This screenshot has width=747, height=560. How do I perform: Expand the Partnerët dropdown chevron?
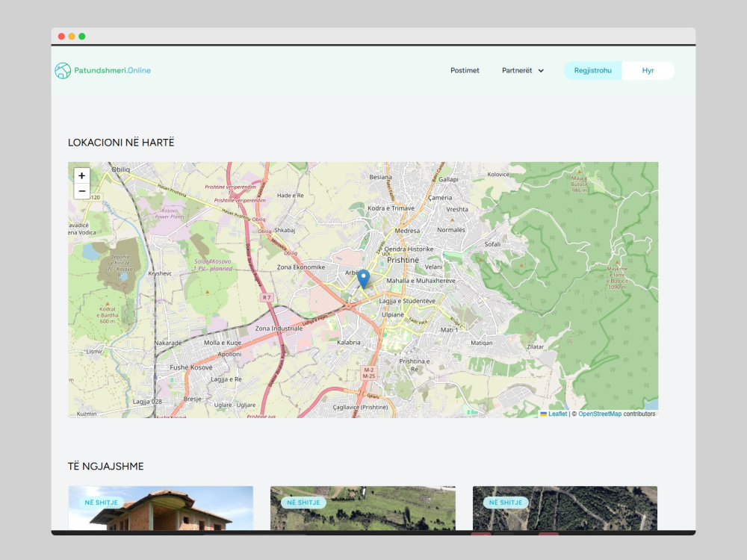[541, 70]
